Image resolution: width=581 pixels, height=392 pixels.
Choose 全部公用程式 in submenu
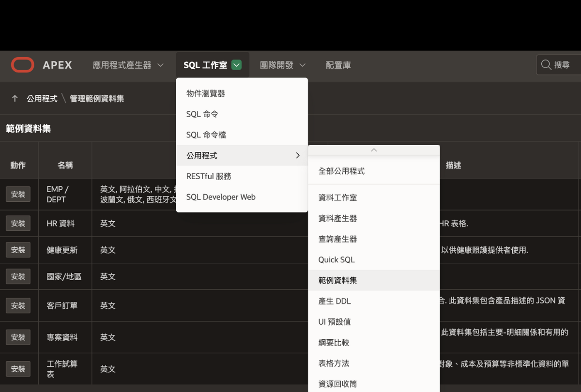374,171
